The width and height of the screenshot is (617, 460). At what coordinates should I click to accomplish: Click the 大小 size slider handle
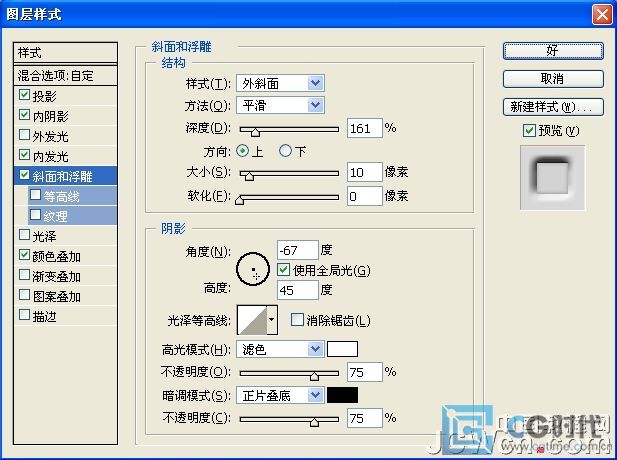249,176
